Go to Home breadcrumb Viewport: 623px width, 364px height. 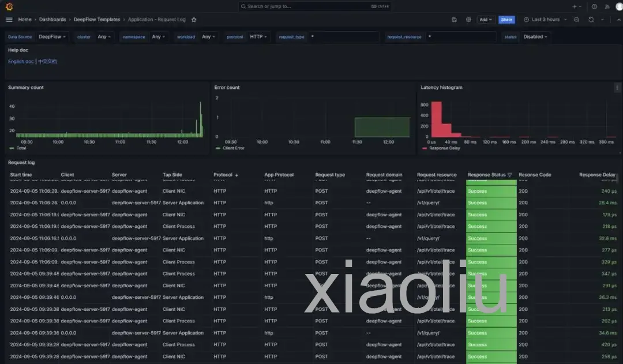[x=25, y=20]
